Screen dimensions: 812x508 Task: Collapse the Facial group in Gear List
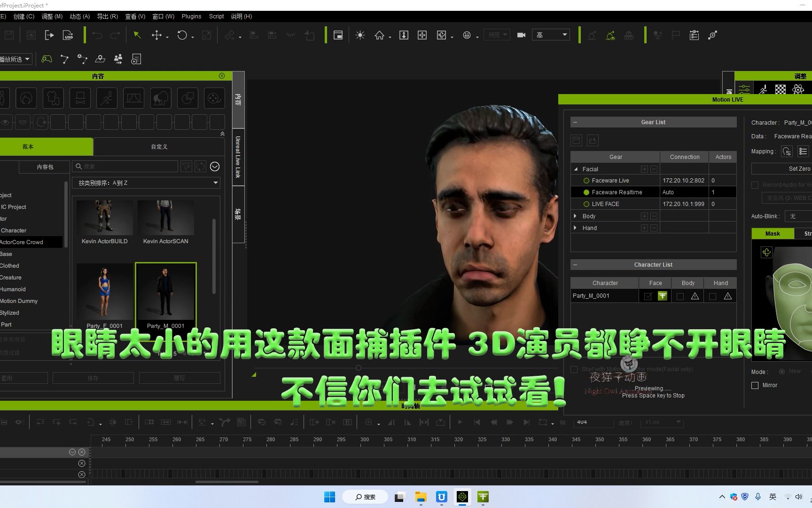pos(575,169)
